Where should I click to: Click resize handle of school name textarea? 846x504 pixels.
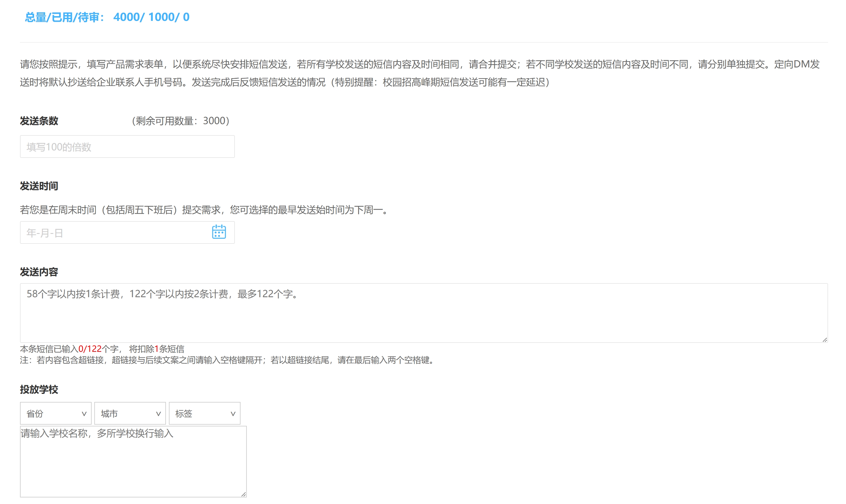[x=243, y=494]
